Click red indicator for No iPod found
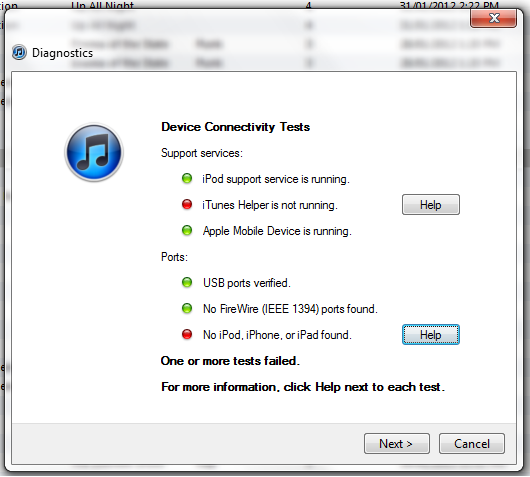The image size is (530, 477). [187, 334]
